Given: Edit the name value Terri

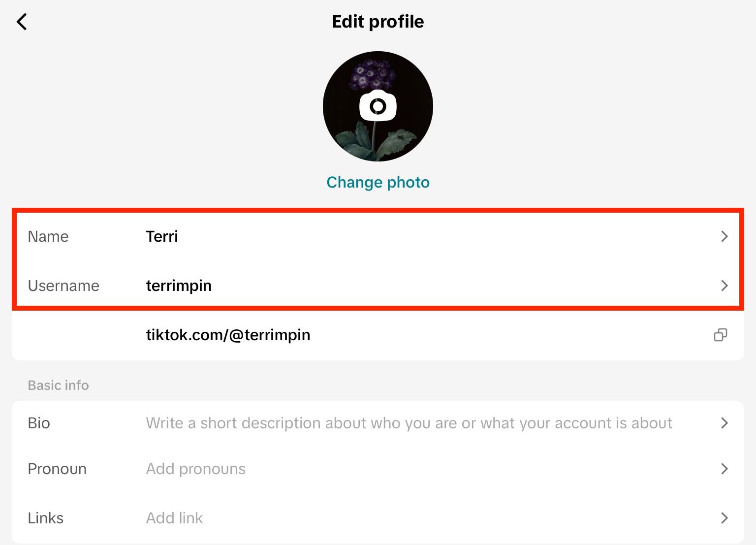Looking at the screenshot, I should pos(162,236).
